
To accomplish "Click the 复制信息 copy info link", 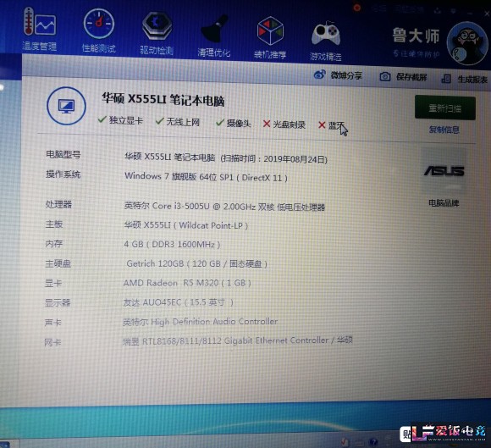I will click(x=444, y=130).
